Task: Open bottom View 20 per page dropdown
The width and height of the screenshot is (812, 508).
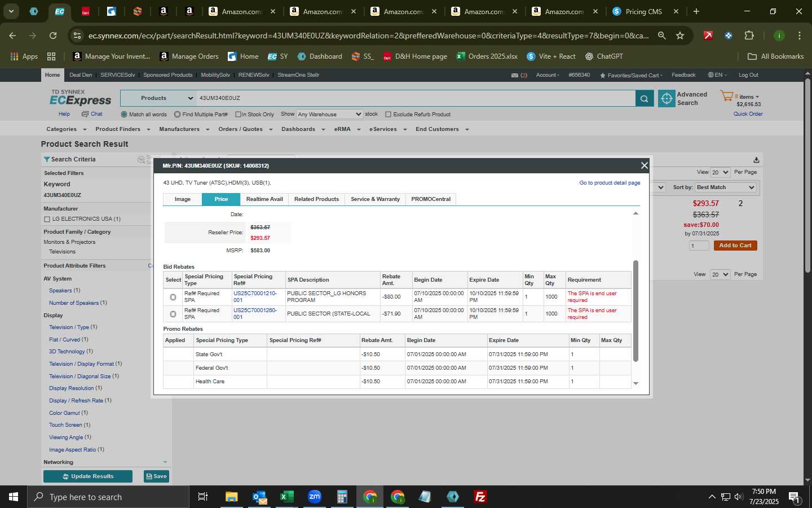Action: coord(720,274)
